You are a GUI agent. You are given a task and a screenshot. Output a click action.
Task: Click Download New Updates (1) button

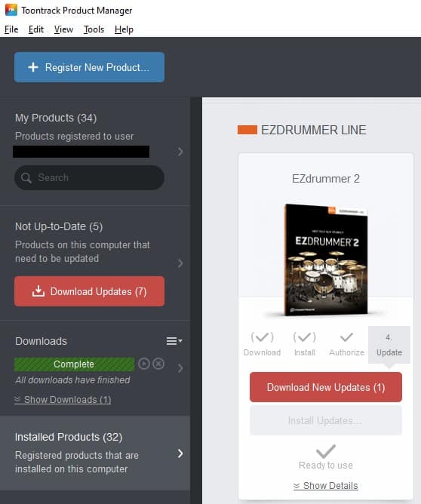coord(325,387)
